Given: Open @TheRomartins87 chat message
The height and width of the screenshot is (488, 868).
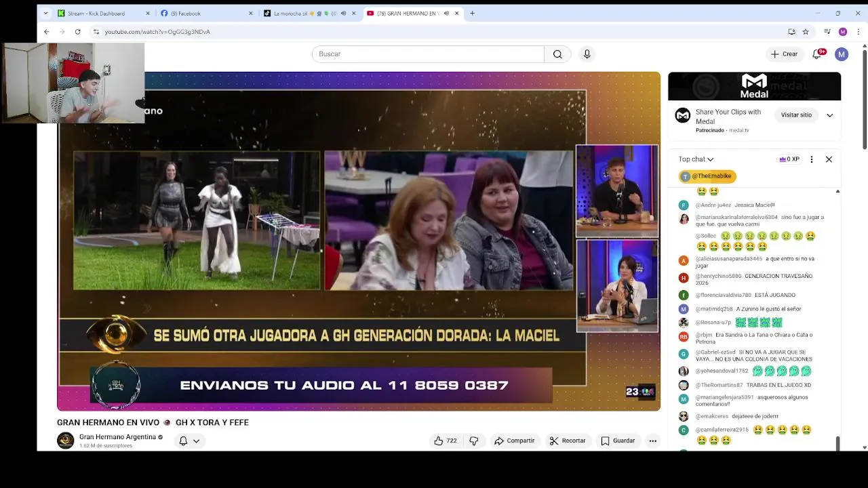Looking at the screenshot, I should coord(753,385).
